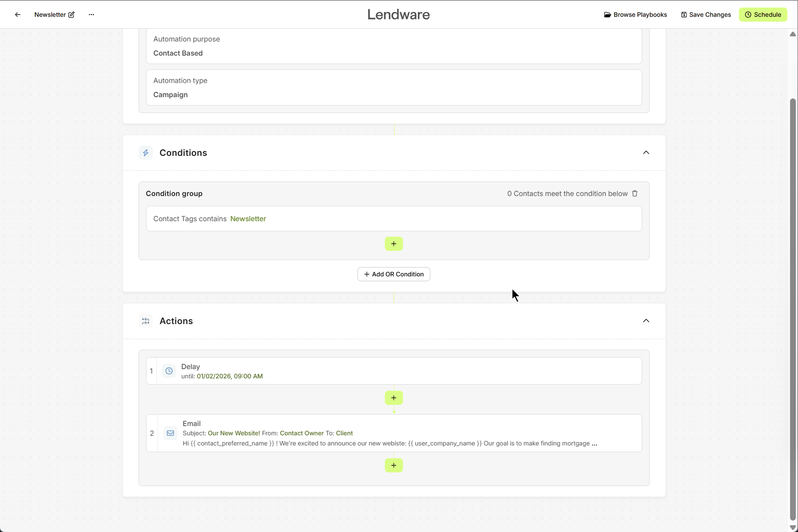Screen dimensions: 798x532
Task: Open the Automation type Campaign field
Action: 394,87
